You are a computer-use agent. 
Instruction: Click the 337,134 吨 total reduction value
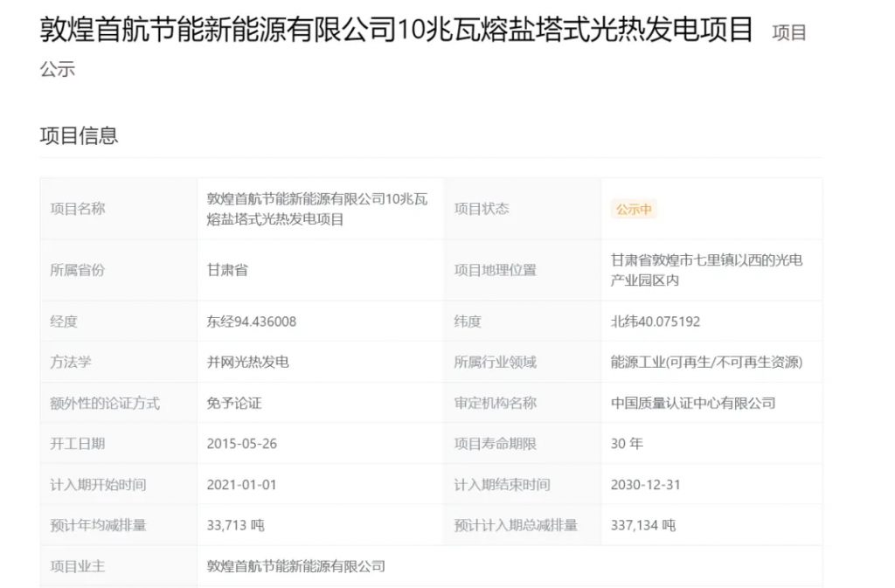[643, 526]
